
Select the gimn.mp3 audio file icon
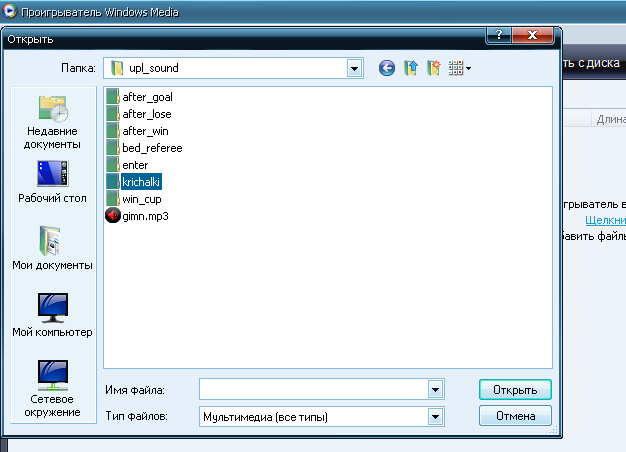click(113, 216)
